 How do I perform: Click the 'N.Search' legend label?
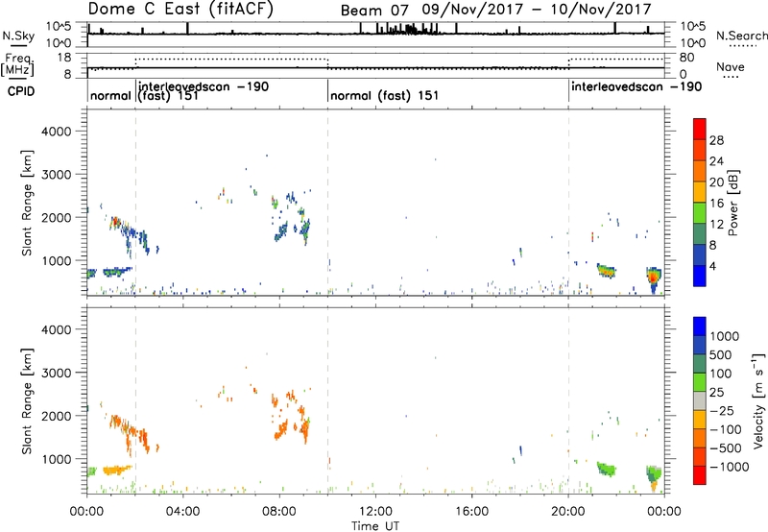click(741, 36)
